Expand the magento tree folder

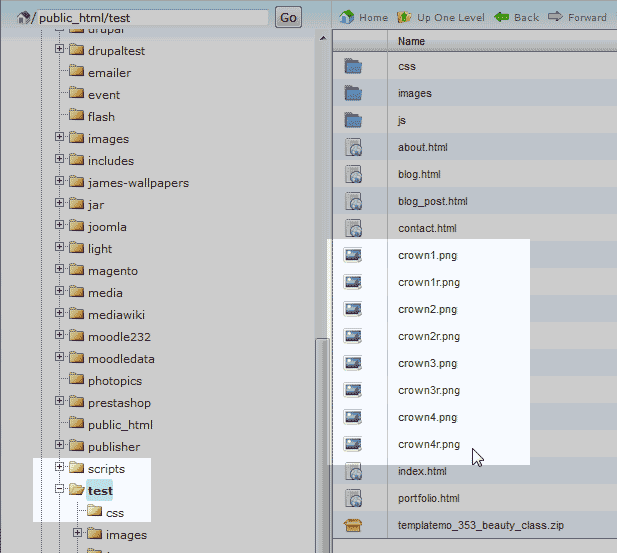click(x=59, y=269)
